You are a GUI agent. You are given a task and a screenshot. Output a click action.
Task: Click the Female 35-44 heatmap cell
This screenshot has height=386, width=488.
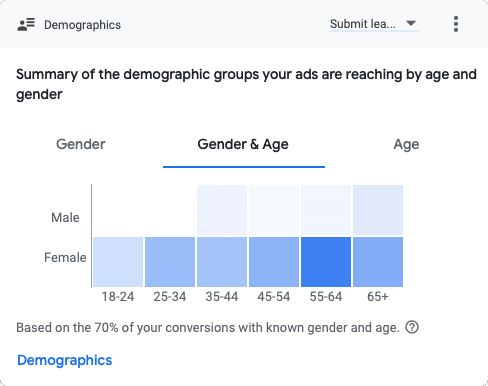(x=222, y=262)
